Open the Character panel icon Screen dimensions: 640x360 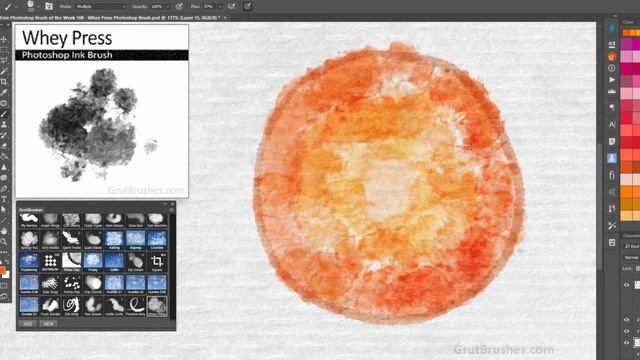(x=611, y=124)
